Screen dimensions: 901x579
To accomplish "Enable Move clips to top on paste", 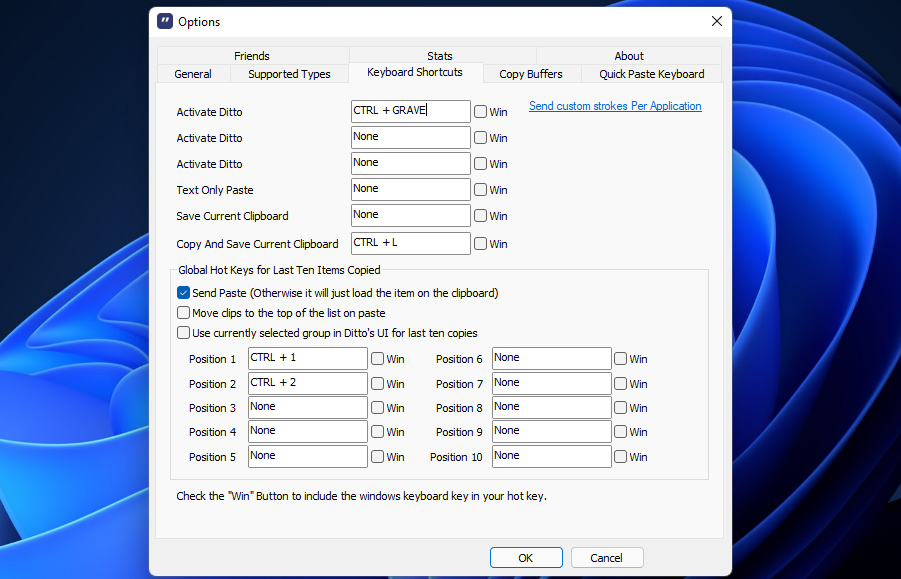I will [x=183, y=313].
